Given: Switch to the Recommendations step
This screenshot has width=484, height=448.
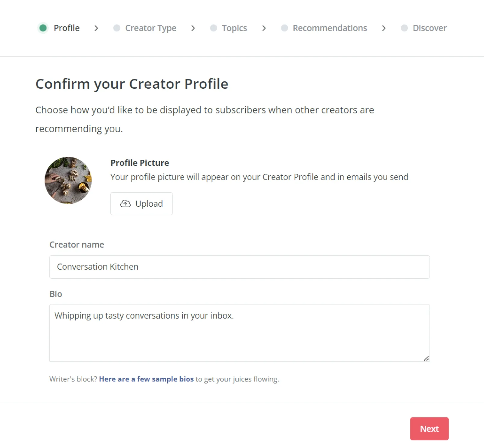Looking at the screenshot, I should [330, 28].
